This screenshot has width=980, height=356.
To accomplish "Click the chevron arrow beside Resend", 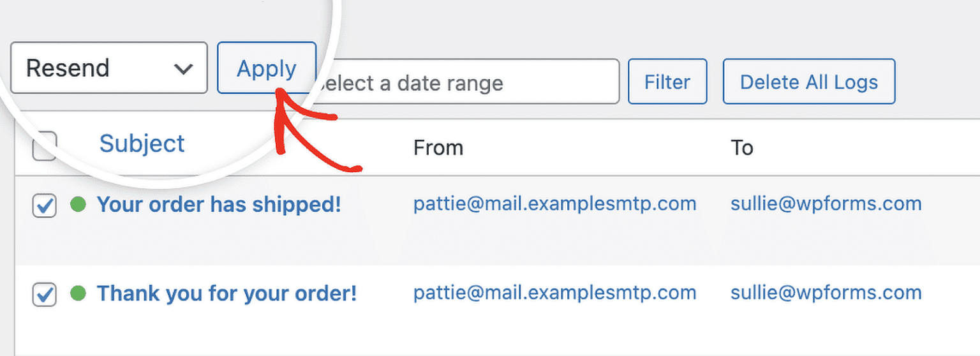I will (x=183, y=69).
